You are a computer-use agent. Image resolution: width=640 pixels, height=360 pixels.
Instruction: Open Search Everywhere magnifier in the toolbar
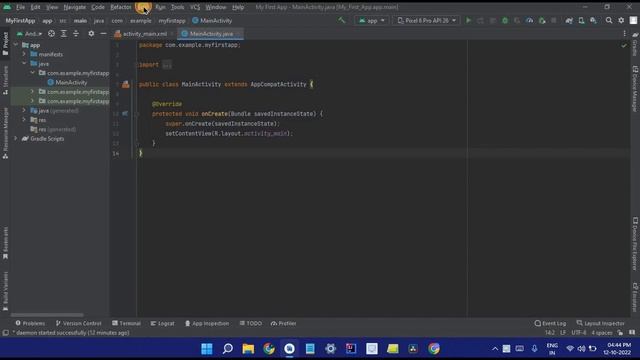(609, 20)
